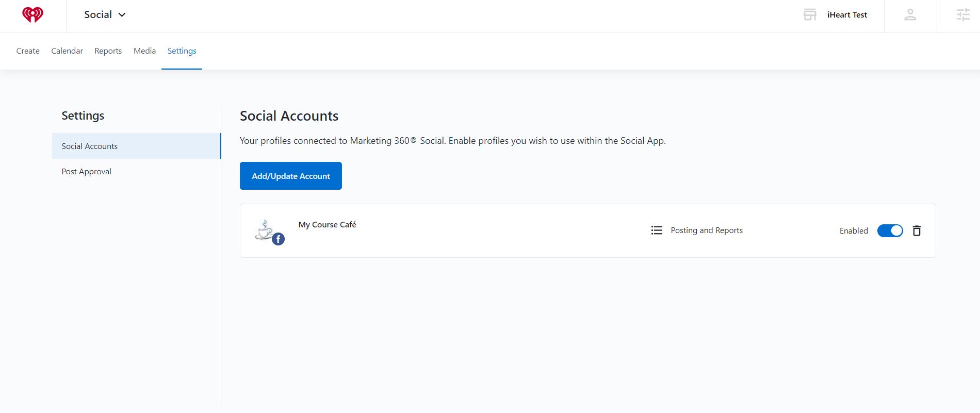The height and width of the screenshot is (413, 980).
Task: Open the sliders settings icon
Action: [x=963, y=15]
